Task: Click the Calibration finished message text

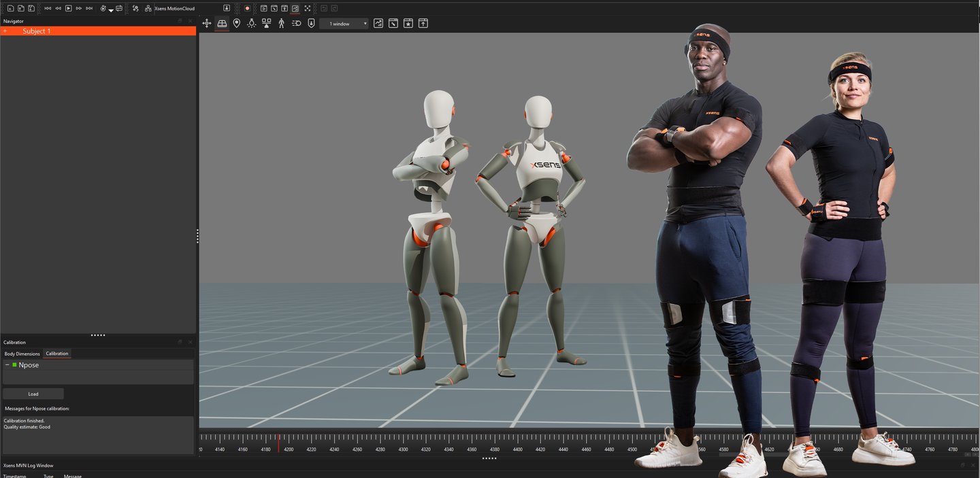Action: pos(24,421)
